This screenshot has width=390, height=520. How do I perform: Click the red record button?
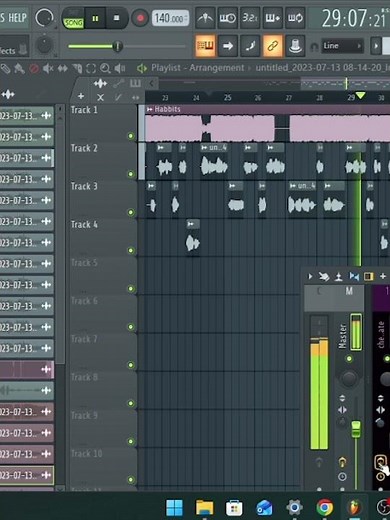[x=140, y=18]
